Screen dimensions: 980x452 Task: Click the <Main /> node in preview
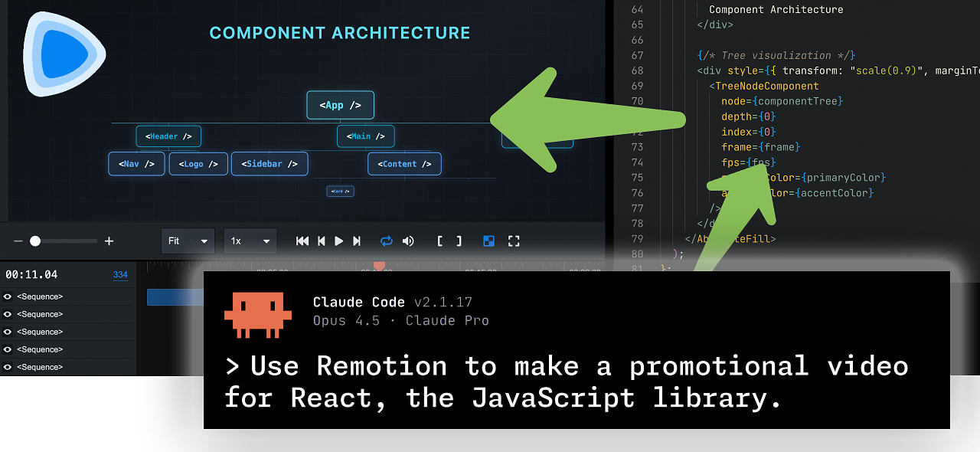point(366,136)
